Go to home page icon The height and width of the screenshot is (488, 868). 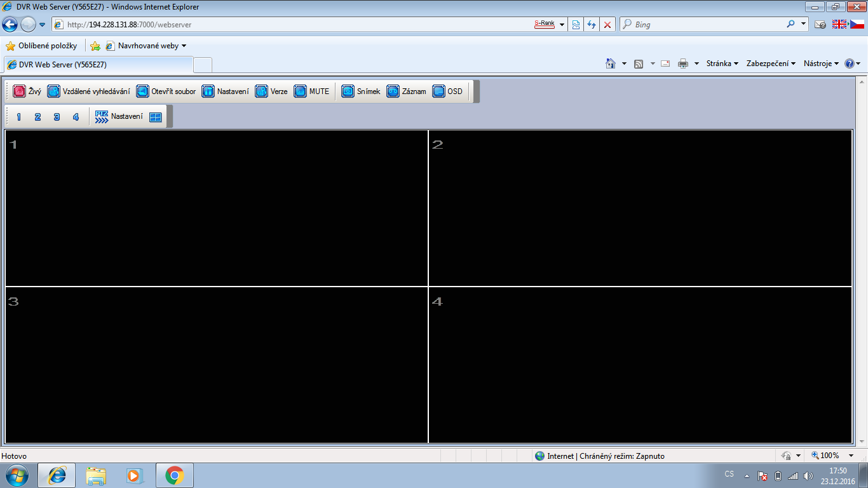click(611, 64)
